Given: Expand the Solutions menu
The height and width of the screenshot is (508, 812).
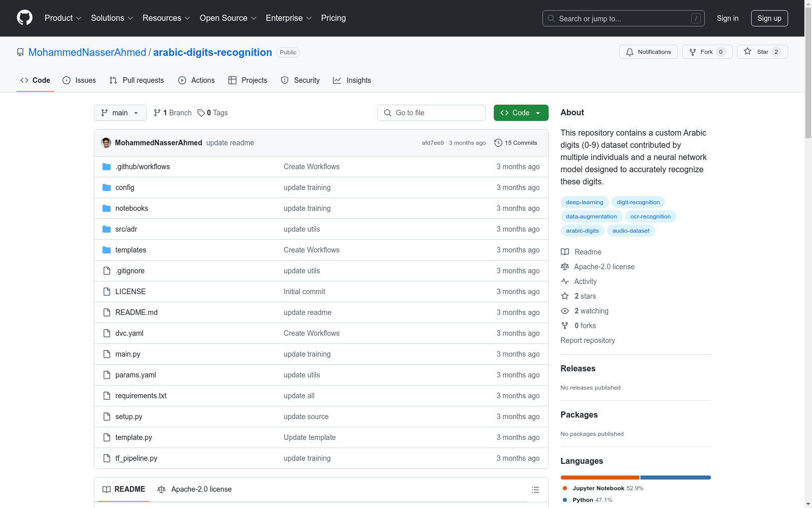Looking at the screenshot, I should tap(112, 18).
